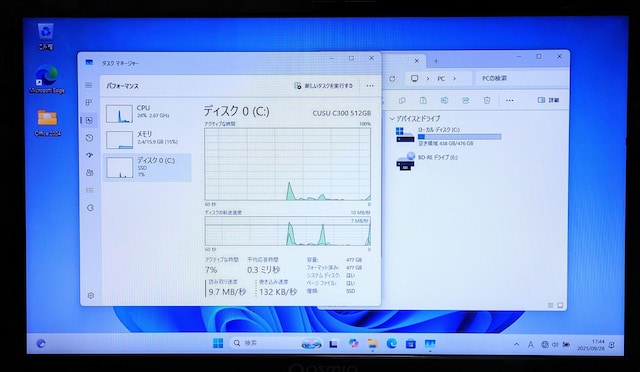The width and height of the screenshot is (640, 372).
Task: Click the taskbar 検索 search box
Action: (x=276, y=343)
